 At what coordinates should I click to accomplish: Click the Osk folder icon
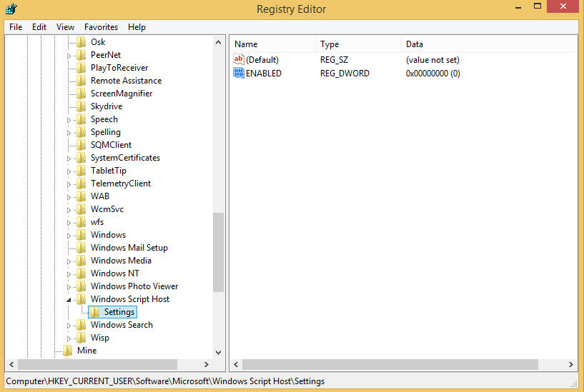[81, 42]
